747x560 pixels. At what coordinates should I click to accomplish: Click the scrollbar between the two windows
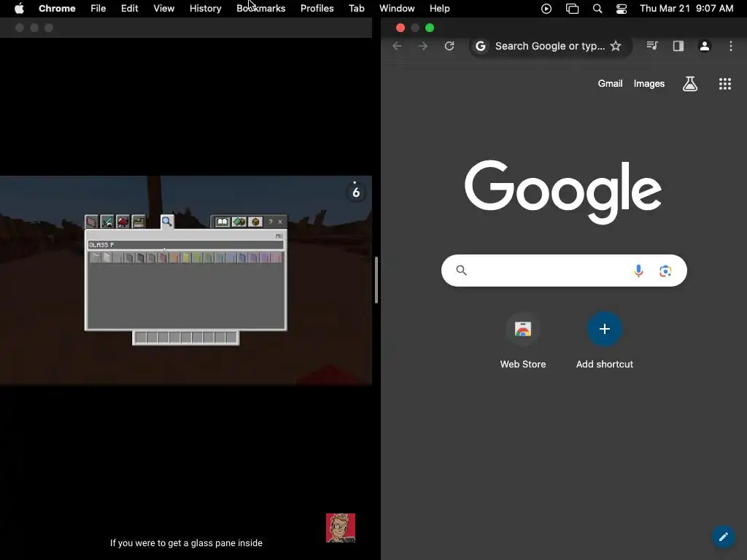(x=376, y=280)
